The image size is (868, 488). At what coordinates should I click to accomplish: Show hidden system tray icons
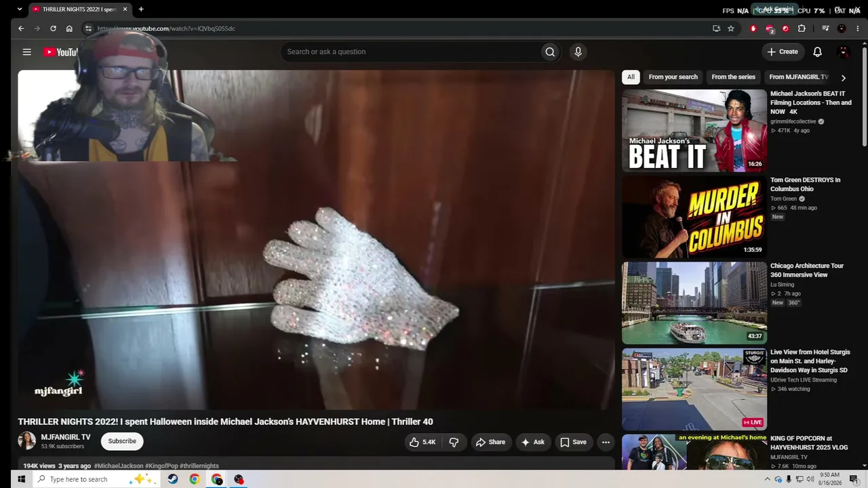768,479
